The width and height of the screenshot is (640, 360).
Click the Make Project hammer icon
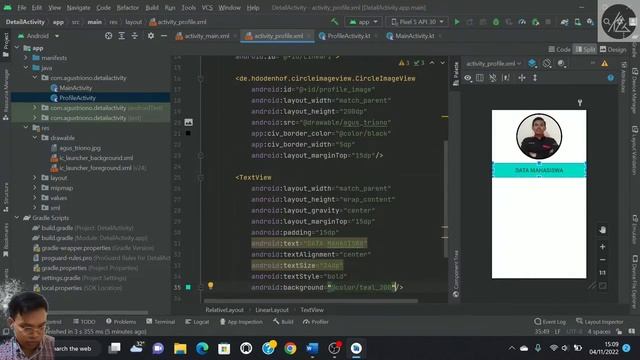[x=335, y=22]
